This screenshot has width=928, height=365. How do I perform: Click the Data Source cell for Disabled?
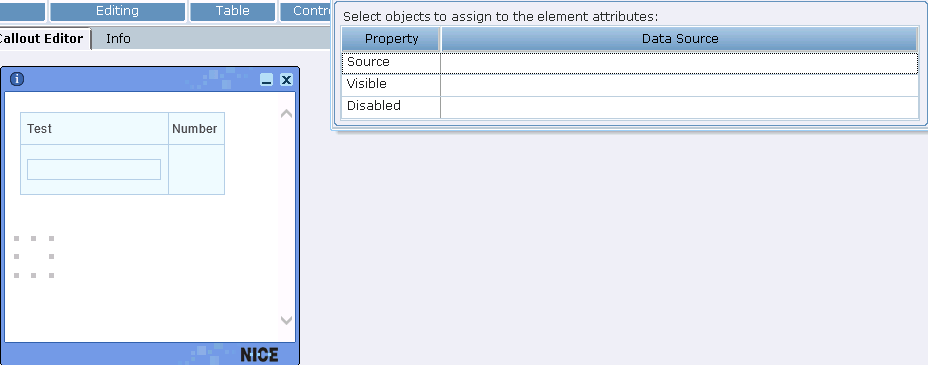pyautogui.click(x=679, y=107)
